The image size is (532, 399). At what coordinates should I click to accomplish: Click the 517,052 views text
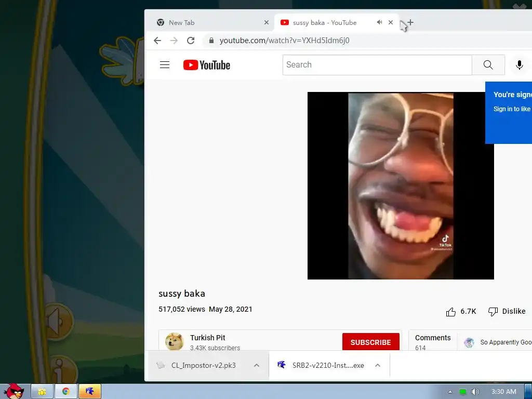click(182, 309)
